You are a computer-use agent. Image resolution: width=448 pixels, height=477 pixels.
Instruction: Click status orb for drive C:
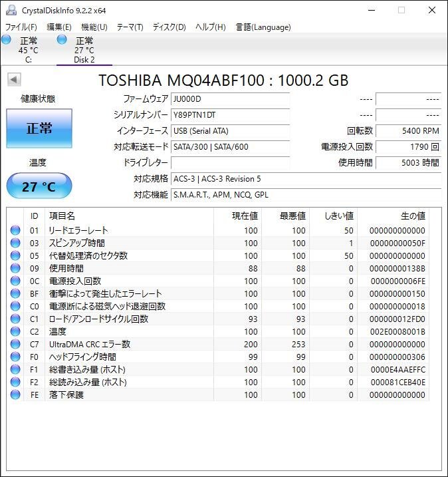[x=6, y=39]
